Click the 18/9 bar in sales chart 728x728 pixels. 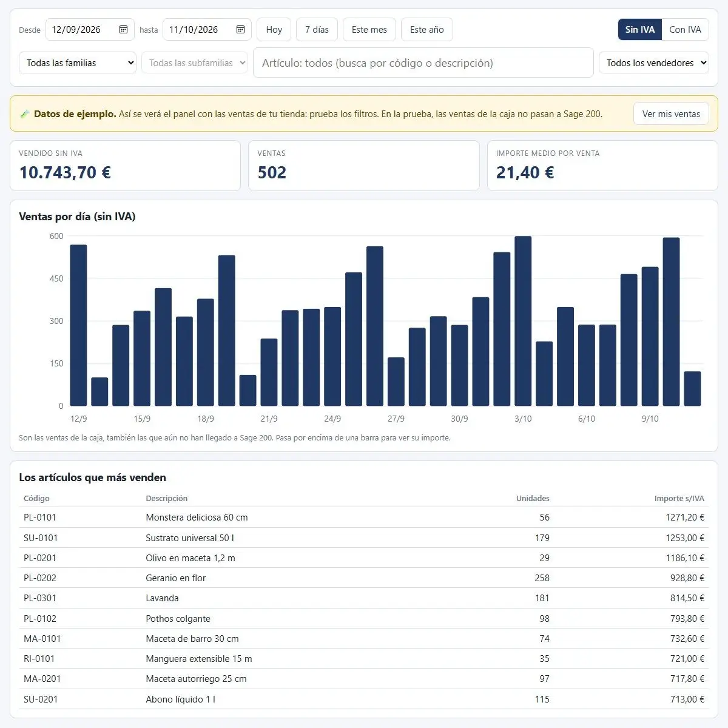206,352
